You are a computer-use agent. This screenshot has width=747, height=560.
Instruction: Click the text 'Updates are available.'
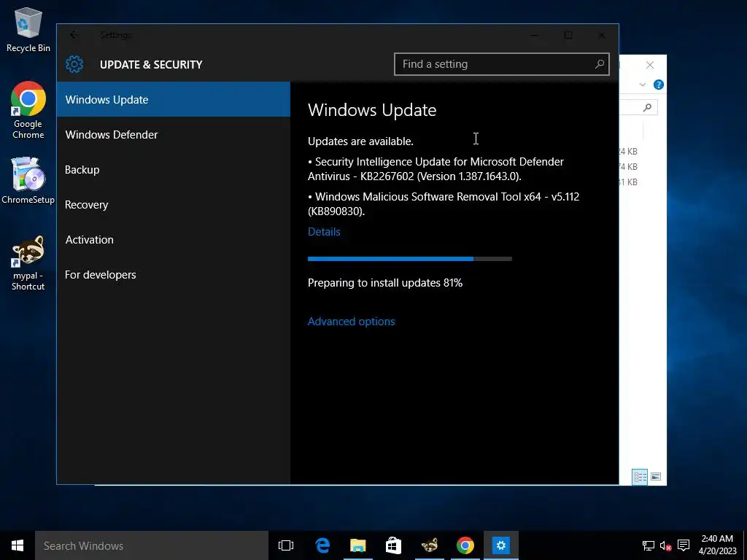pyautogui.click(x=360, y=141)
